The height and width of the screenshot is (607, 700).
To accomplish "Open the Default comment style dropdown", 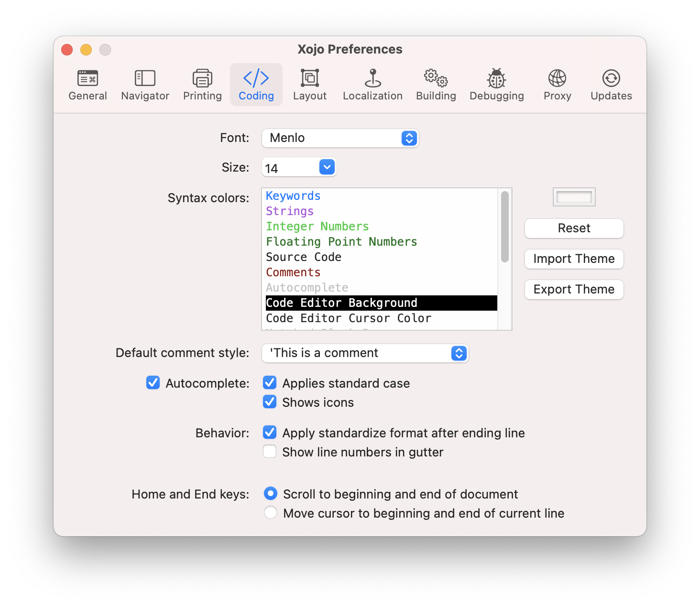I will tap(365, 353).
